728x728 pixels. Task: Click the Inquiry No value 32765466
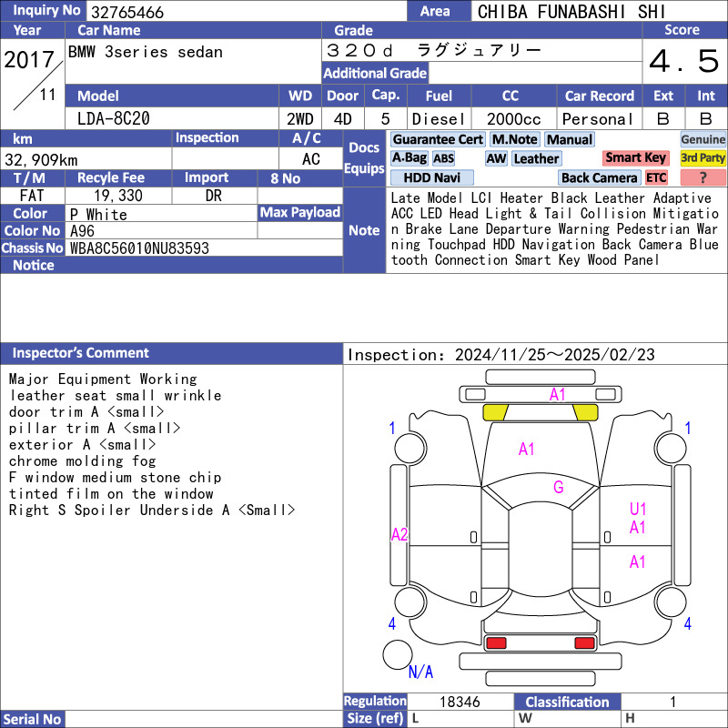click(127, 12)
